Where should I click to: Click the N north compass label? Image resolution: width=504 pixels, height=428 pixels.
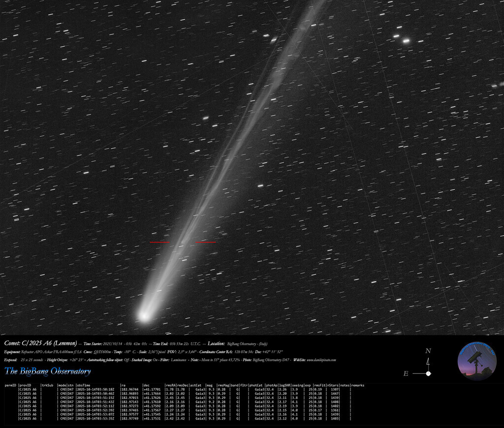click(x=428, y=351)
